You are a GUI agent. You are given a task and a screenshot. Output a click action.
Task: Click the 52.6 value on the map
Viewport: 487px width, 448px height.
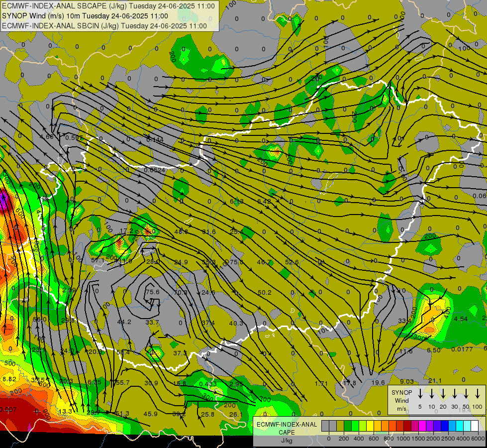[292, 262]
